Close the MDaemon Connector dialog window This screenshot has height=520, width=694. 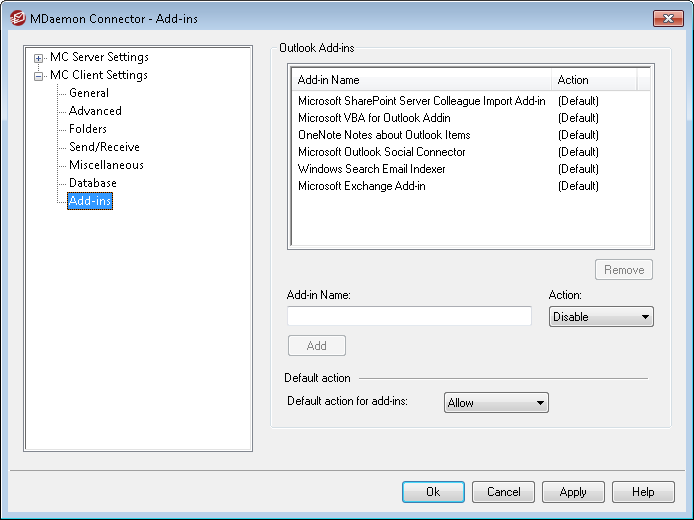[668, 18]
